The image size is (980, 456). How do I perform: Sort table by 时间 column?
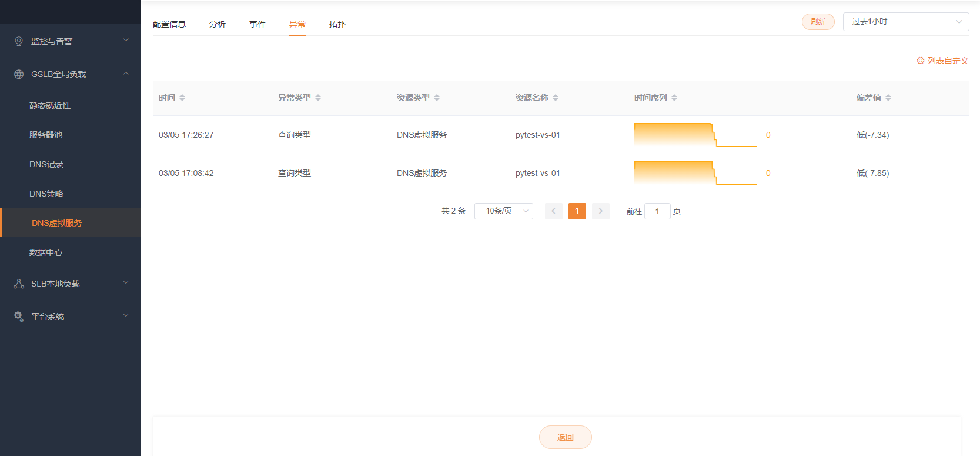pyautogui.click(x=182, y=98)
